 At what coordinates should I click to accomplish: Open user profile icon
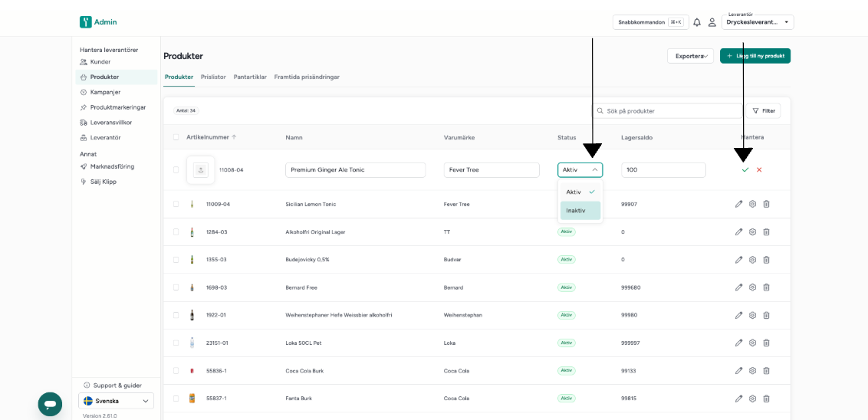[x=712, y=23]
